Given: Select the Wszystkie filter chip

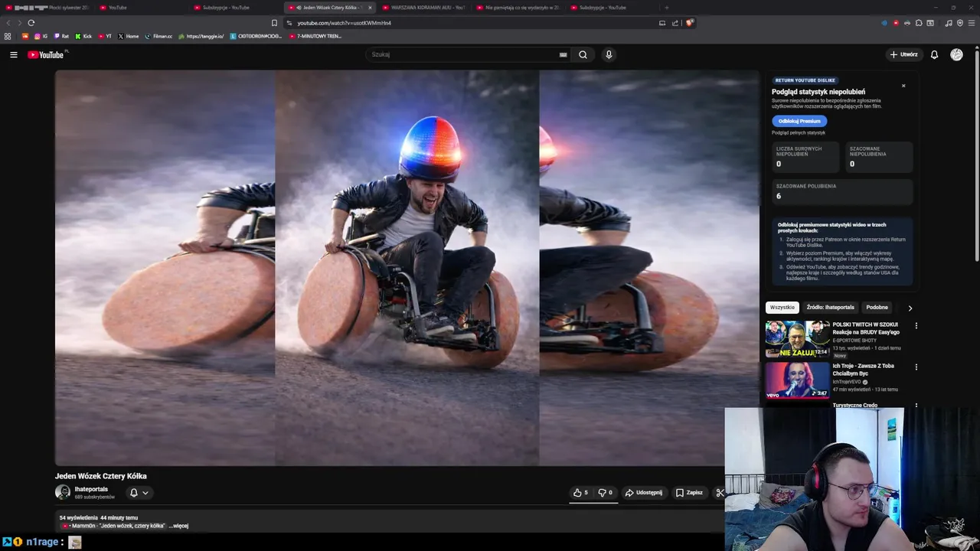Looking at the screenshot, I should click(782, 308).
